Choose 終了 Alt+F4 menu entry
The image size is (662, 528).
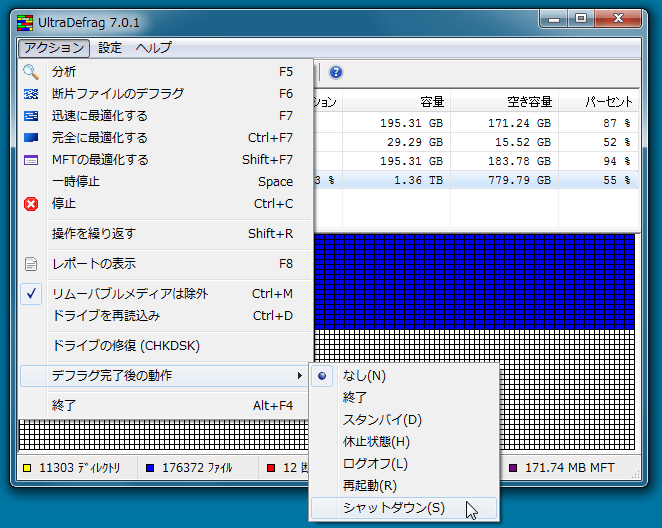click(x=166, y=406)
